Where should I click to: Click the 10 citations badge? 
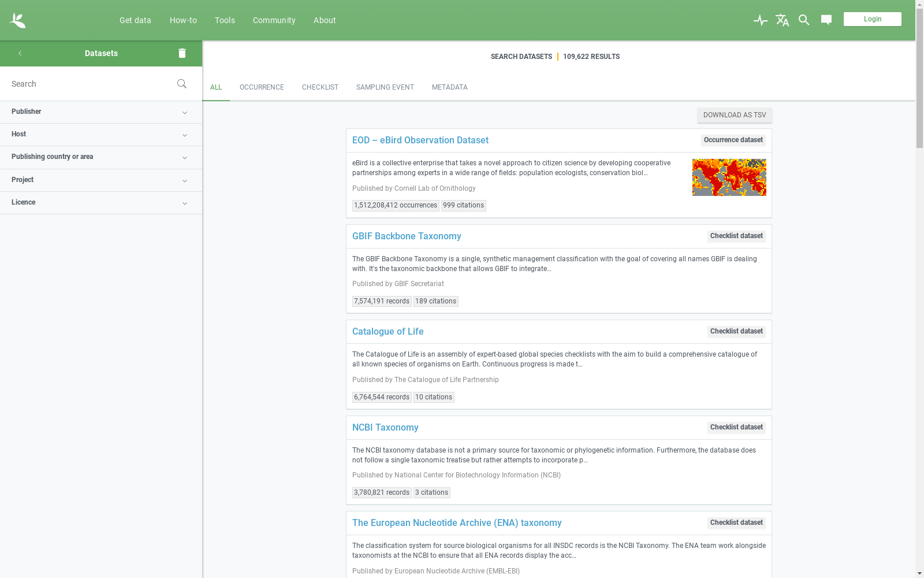pos(434,398)
